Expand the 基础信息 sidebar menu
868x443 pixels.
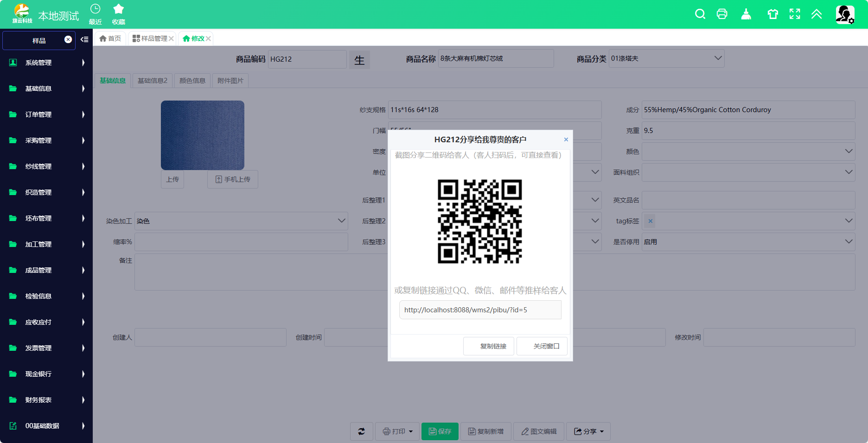coord(46,89)
